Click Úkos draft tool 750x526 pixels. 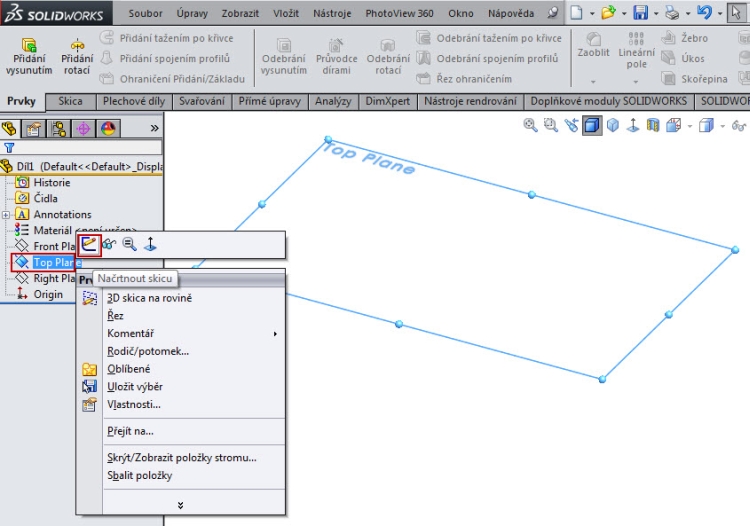coord(683,58)
